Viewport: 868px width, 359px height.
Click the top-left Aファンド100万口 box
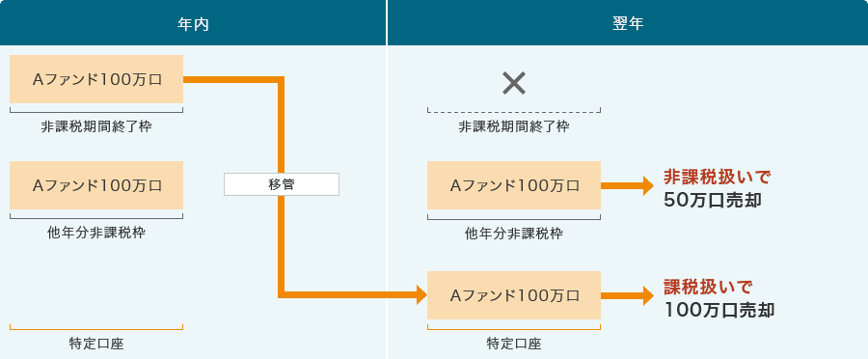(x=96, y=79)
